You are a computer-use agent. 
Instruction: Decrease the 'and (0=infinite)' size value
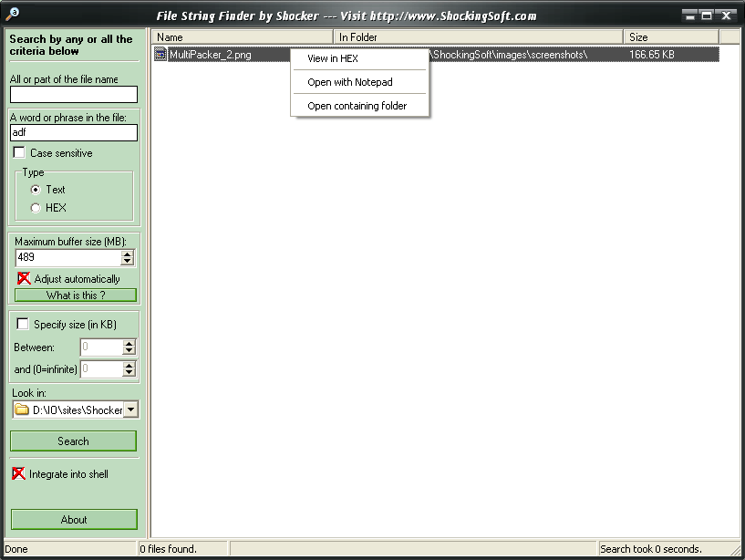coord(129,373)
